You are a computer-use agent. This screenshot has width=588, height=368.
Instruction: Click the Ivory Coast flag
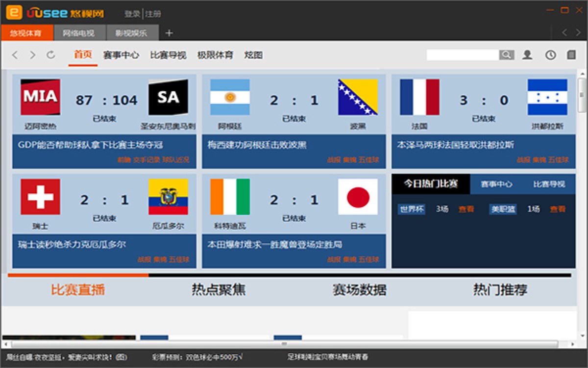[x=230, y=197]
